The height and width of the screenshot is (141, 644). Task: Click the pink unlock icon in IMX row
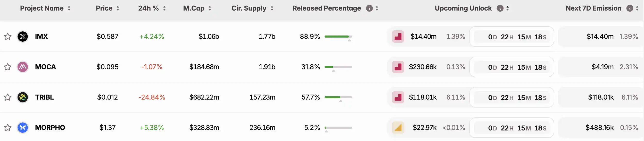pyautogui.click(x=398, y=37)
